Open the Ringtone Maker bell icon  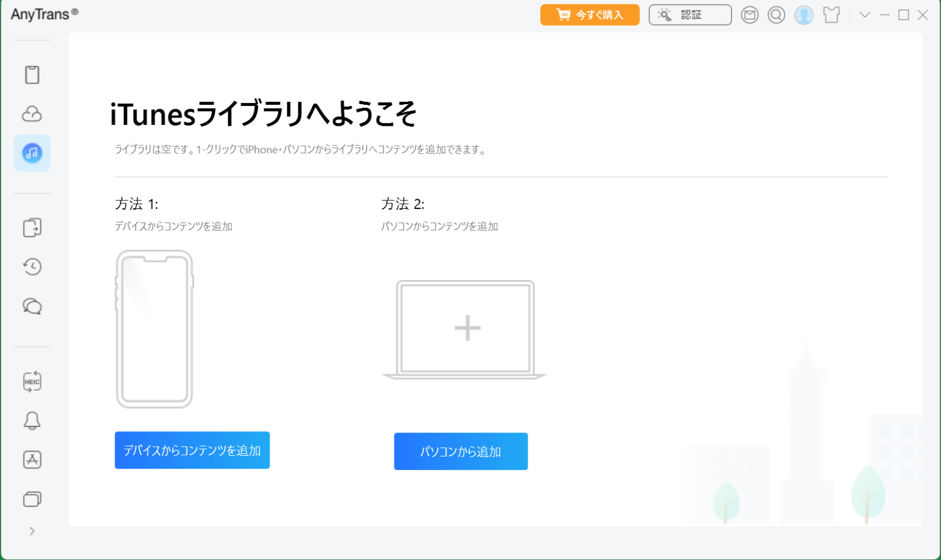pyautogui.click(x=32, y=420)
